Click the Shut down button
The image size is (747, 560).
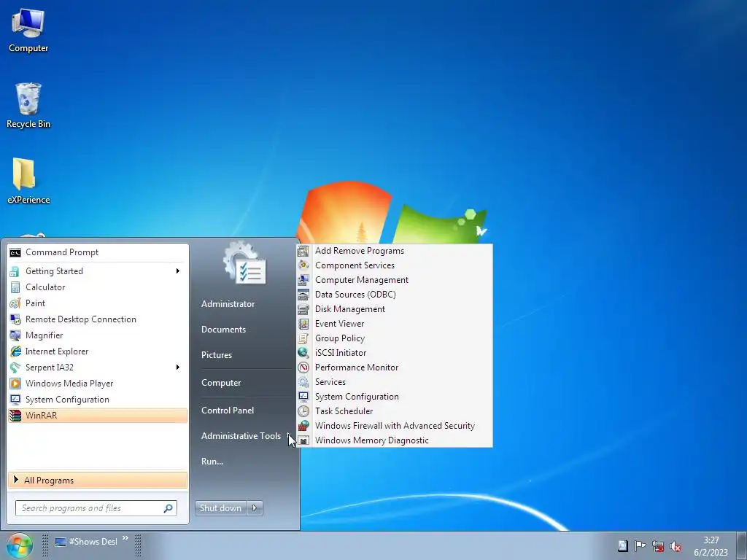220,508
